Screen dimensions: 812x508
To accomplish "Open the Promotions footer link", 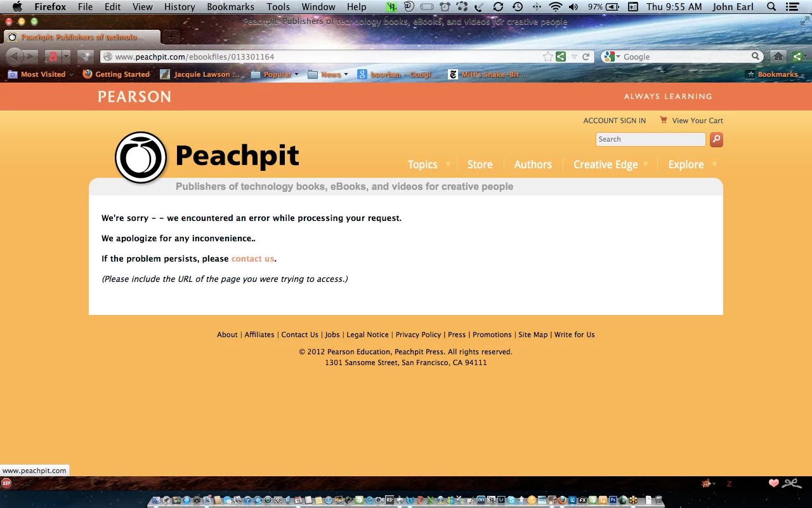I will (x=492, y=335).
